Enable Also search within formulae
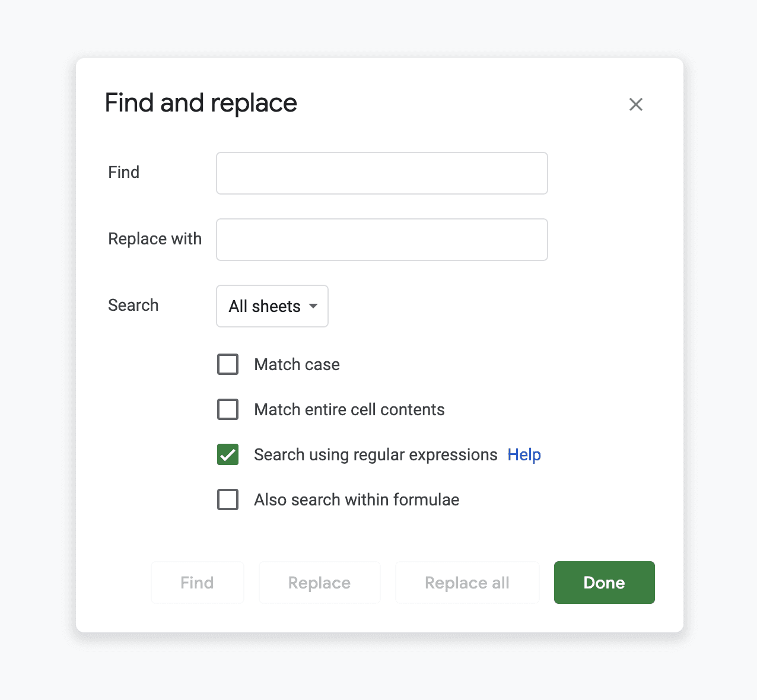 click(228, 499)
